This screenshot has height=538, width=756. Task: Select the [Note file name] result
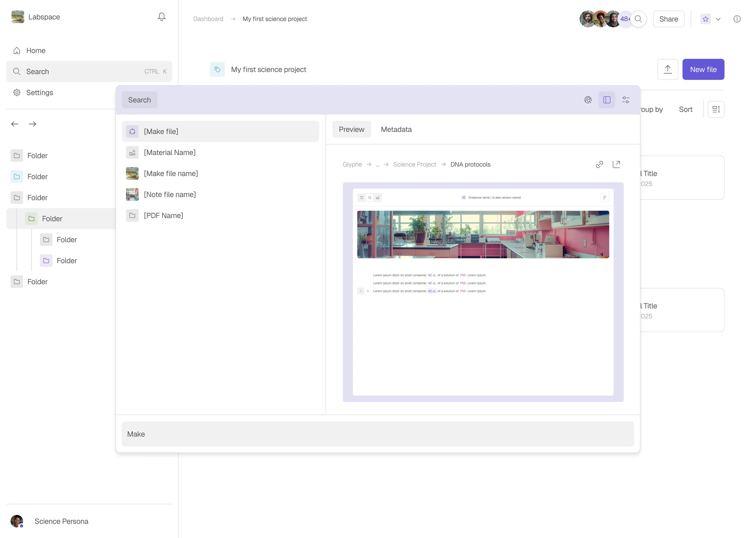[x=220, y=194]
